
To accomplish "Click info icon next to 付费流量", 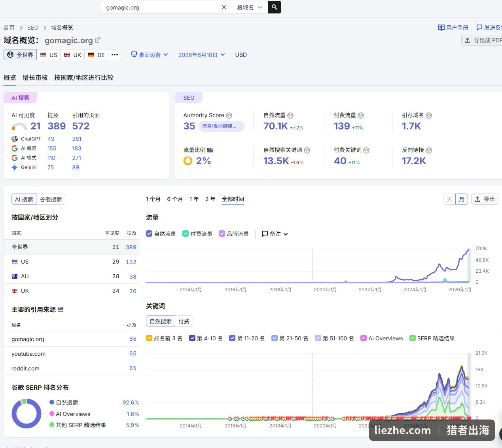I will 361,116.
